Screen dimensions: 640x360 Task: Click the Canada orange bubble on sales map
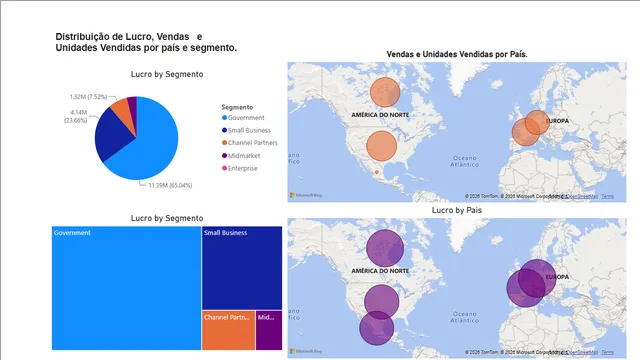point(385,92)
